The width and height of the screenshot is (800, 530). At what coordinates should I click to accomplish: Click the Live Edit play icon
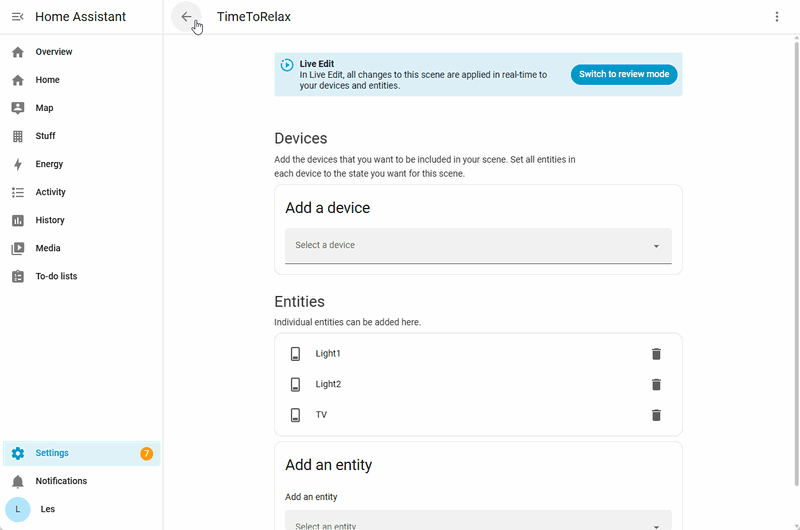(x=287, y=65)
